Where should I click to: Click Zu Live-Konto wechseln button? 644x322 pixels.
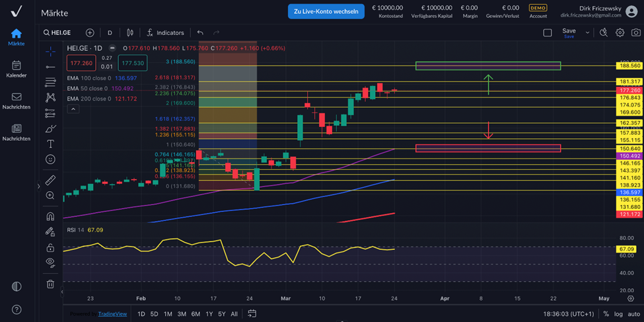click(x=326, y=11)
